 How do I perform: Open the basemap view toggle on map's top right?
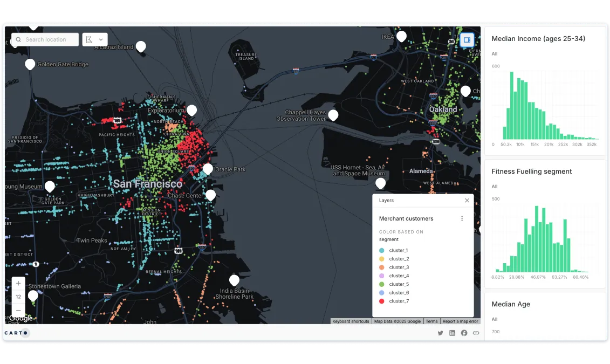click(x=466, y=40)
